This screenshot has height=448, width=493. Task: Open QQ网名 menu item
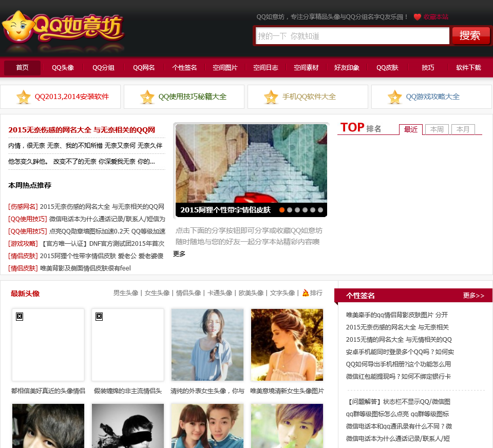144,68
